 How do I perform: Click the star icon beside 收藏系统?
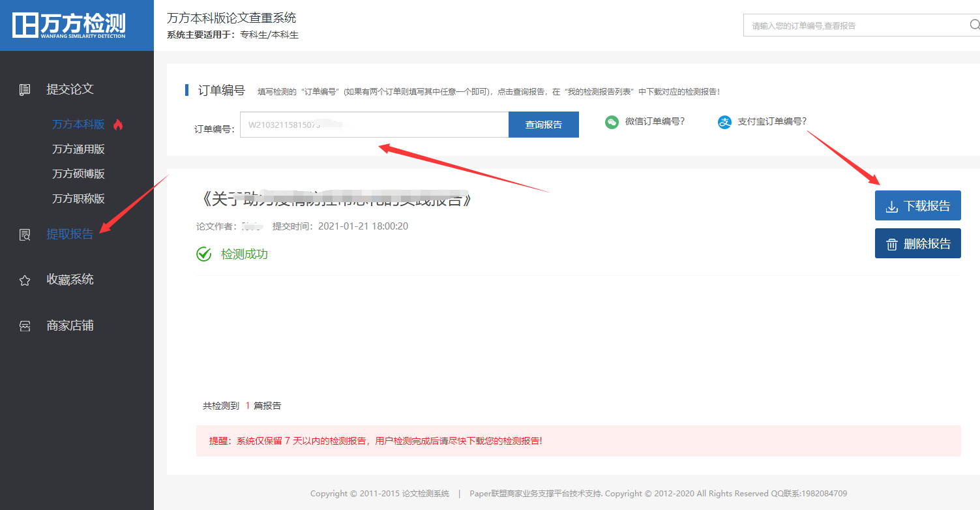click(25, 280)
